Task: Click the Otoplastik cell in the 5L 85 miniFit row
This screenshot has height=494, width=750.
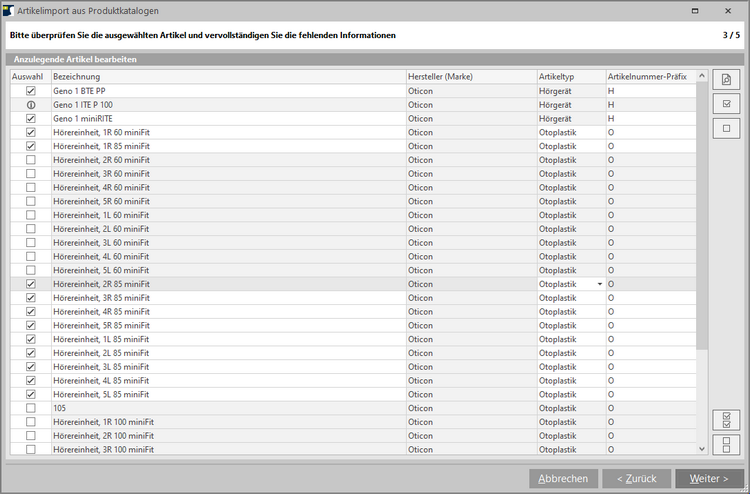Action: 572,395
